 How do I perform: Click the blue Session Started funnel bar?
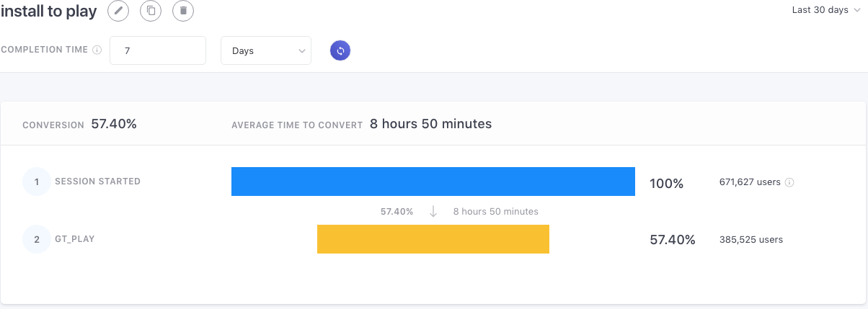[433, 182]
